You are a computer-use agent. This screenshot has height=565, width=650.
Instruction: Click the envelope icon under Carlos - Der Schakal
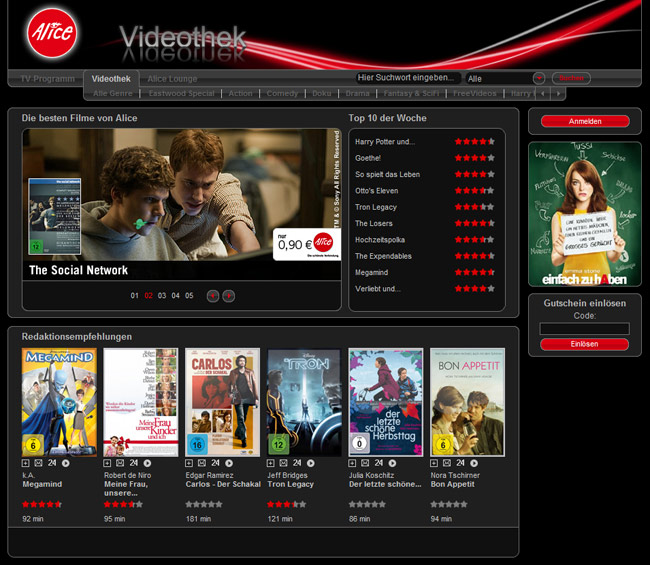click(x=203, y=463)
